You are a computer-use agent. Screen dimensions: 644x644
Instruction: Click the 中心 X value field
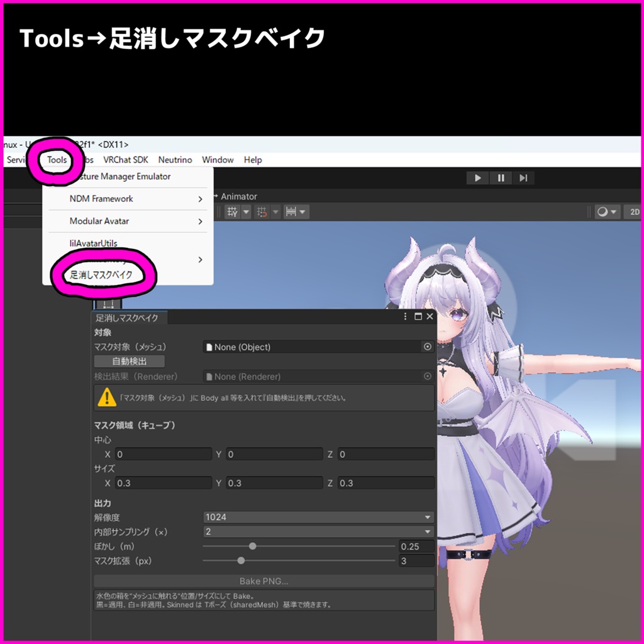[164, 454]
